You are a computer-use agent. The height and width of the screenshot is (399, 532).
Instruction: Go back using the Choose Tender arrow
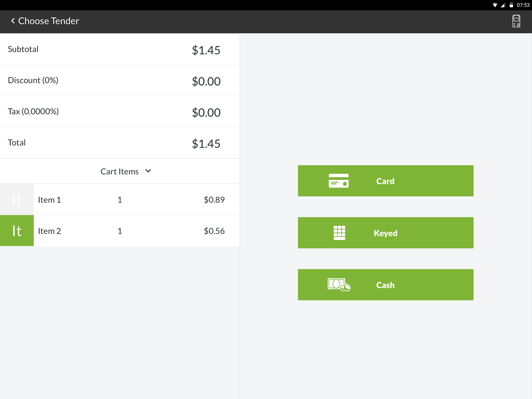coord(13,21)
